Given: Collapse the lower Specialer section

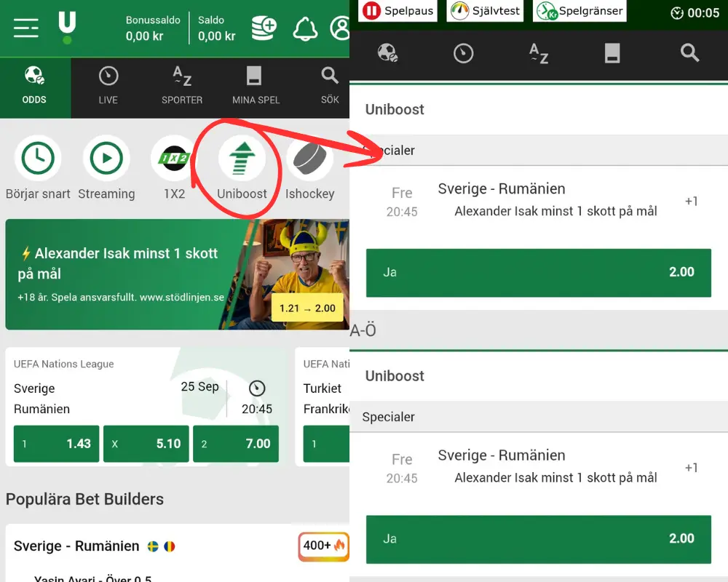Looking at the screenshot, I should (539, 417).
